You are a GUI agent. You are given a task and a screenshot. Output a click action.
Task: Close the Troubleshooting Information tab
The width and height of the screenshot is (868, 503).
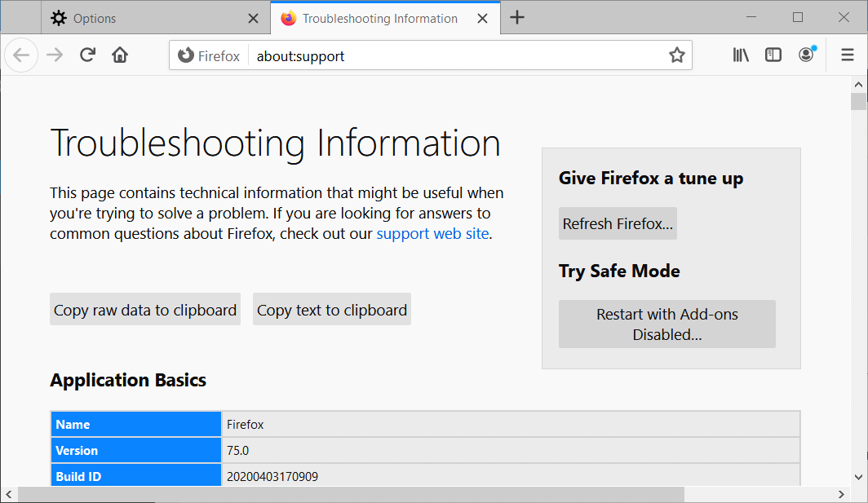point(482,18)
